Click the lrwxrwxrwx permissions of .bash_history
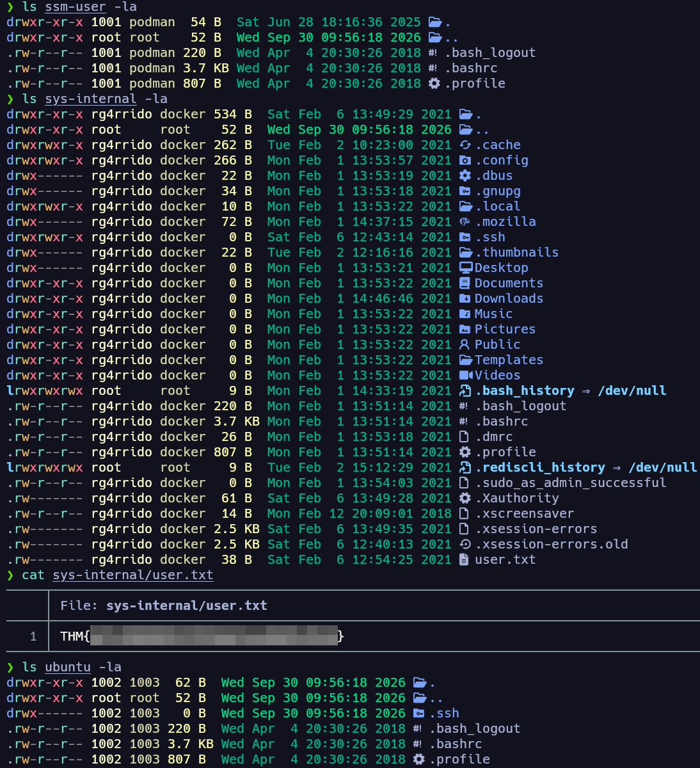The image size is (700, 768). coord(45,391)
